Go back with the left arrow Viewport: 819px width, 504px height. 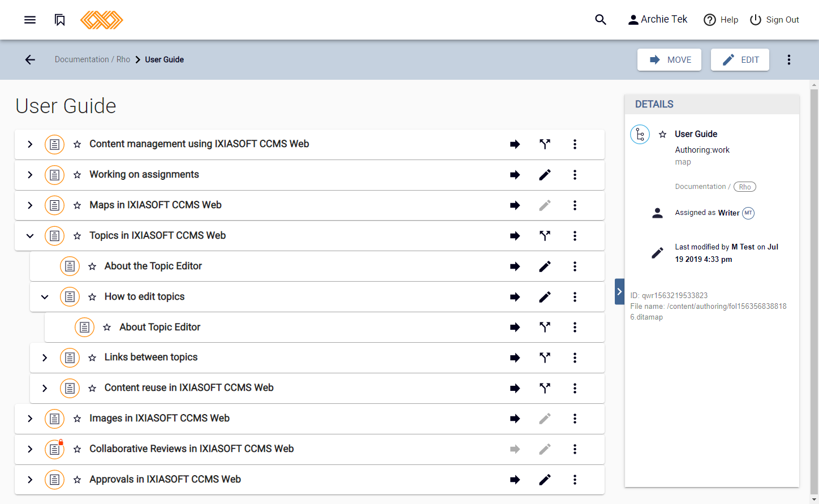30,60
